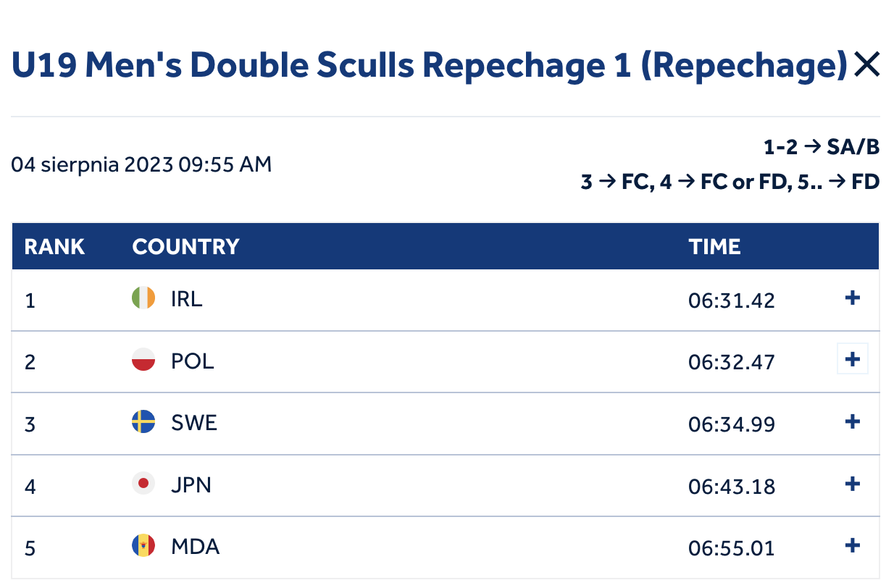Click the race title heading
This screenshot has width=894, height=588.
coord(430,65)
